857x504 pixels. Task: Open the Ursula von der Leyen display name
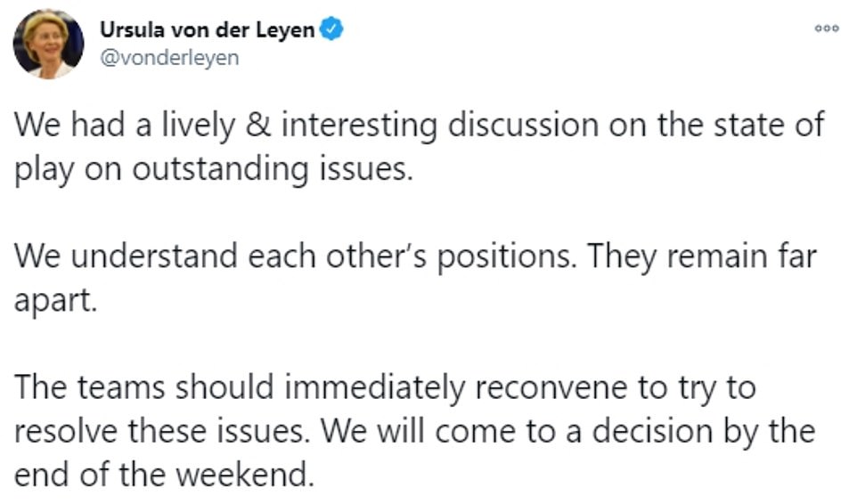208,29
